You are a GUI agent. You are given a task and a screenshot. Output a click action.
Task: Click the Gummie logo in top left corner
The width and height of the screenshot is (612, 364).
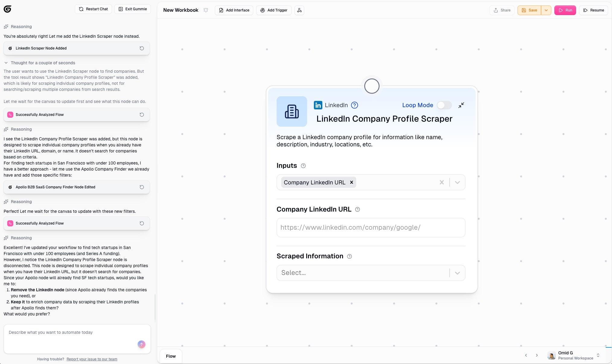8,9
